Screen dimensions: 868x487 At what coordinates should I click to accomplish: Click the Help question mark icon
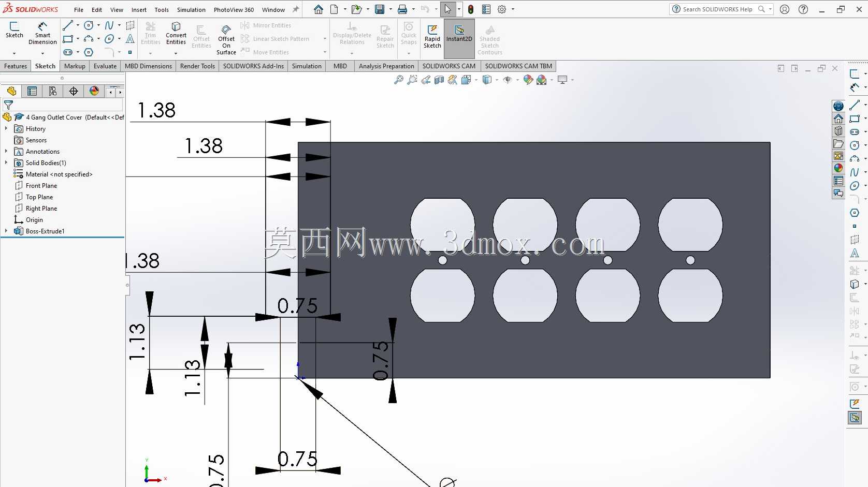[803, 9]
